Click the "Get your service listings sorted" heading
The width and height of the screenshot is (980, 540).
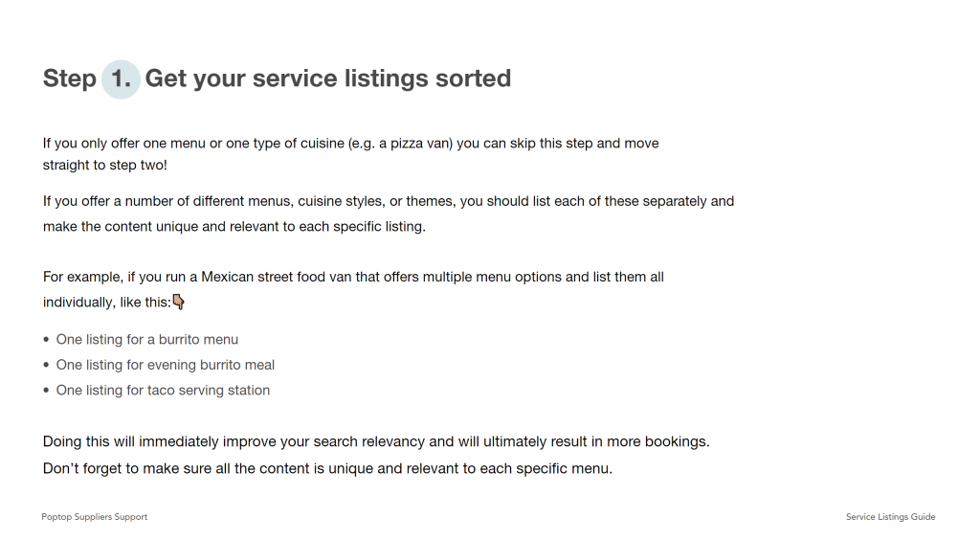[x=327, y=79]
